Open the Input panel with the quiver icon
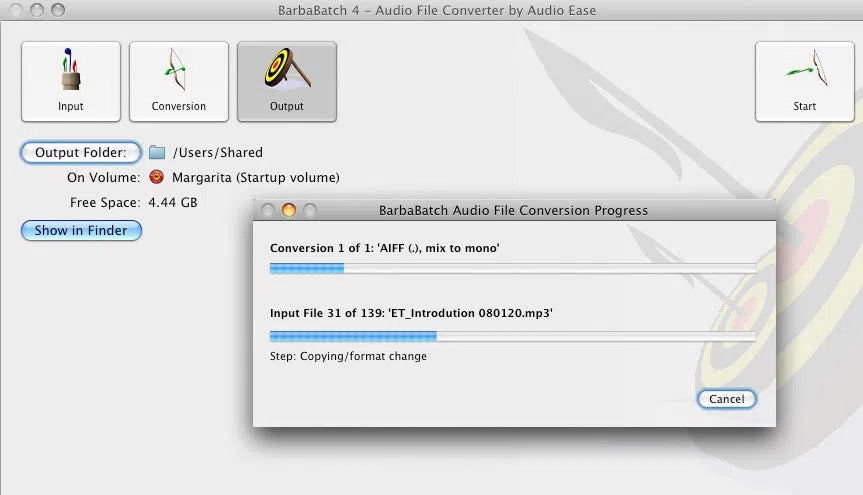The height and width of the screenshot is (495, 863). pos(70,81)
